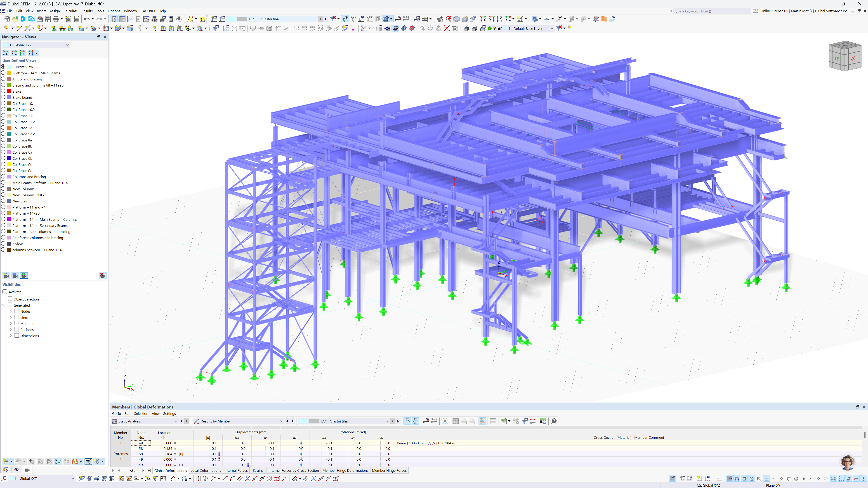Image resolution: width=868 pixels, height=488 pixels.
Task: Click view in Y direction toolbar icon
Action: click(x=491, y=19)
